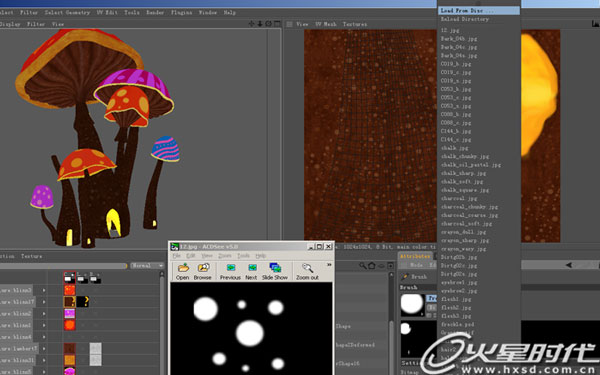This screenshot has width=600, height=375.
Task: Select chalk.jpg in brush list
Action: (x=454, y=148)
